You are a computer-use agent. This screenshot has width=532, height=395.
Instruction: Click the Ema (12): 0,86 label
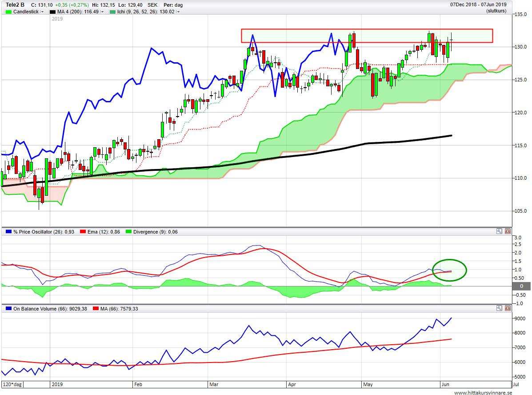point(104,232)
